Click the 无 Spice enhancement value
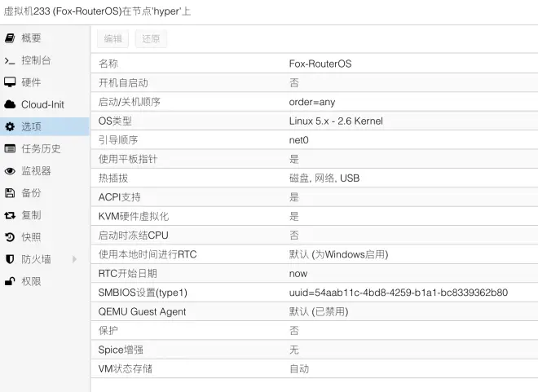 294,350
